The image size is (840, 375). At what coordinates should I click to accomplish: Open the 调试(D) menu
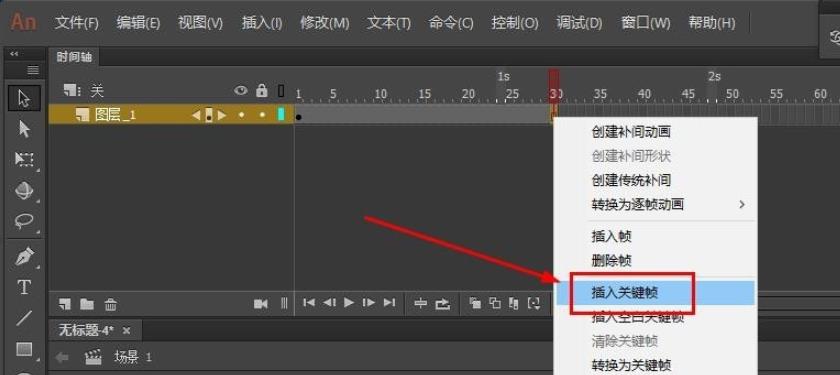tap(579, 23)
